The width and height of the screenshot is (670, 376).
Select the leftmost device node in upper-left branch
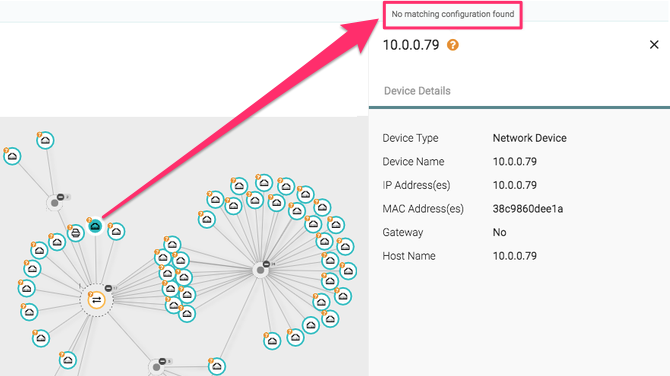point(12,156)
